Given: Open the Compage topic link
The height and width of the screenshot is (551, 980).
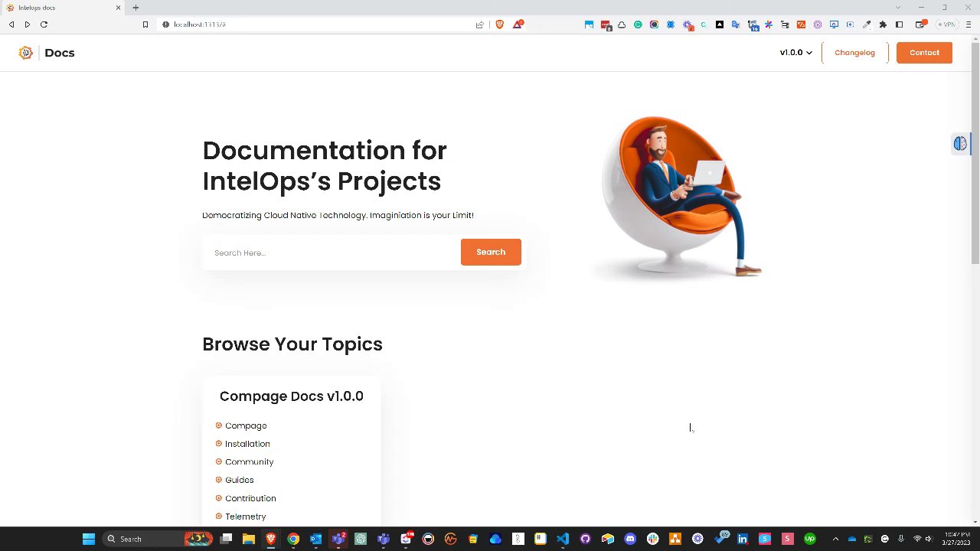Looking at the screenshot, I should click(x=246, y=425).
